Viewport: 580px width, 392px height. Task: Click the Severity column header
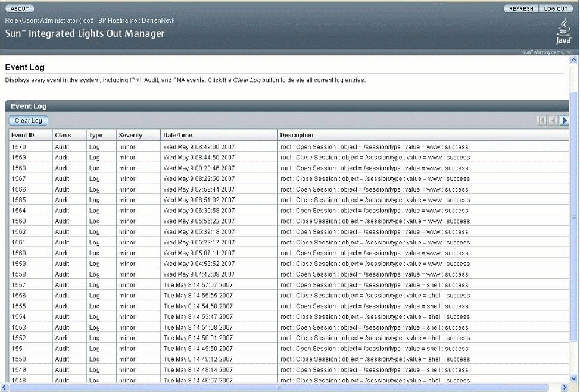pyautogui.click(x=138, y=135)
